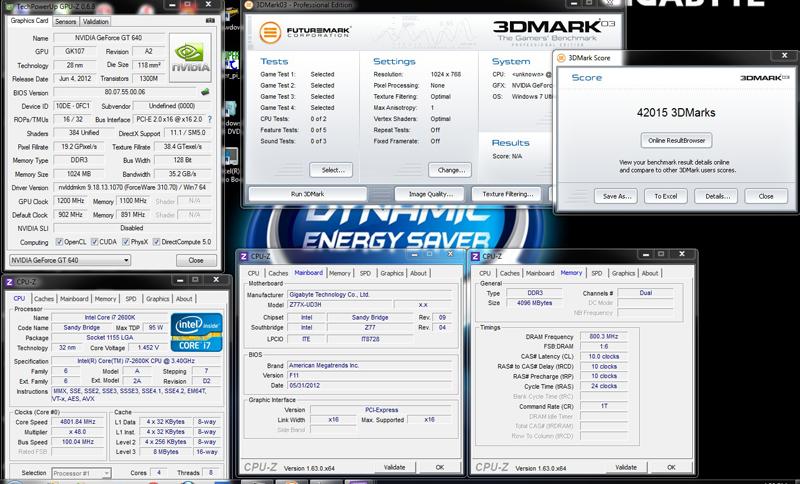This screenshot has height=484, width=800.
Task: Click the GPU-Z driver version field
Action: [132, 187]
